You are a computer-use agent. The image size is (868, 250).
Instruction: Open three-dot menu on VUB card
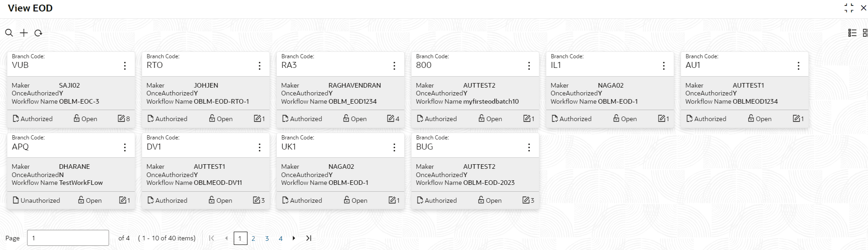coord(125,66)
